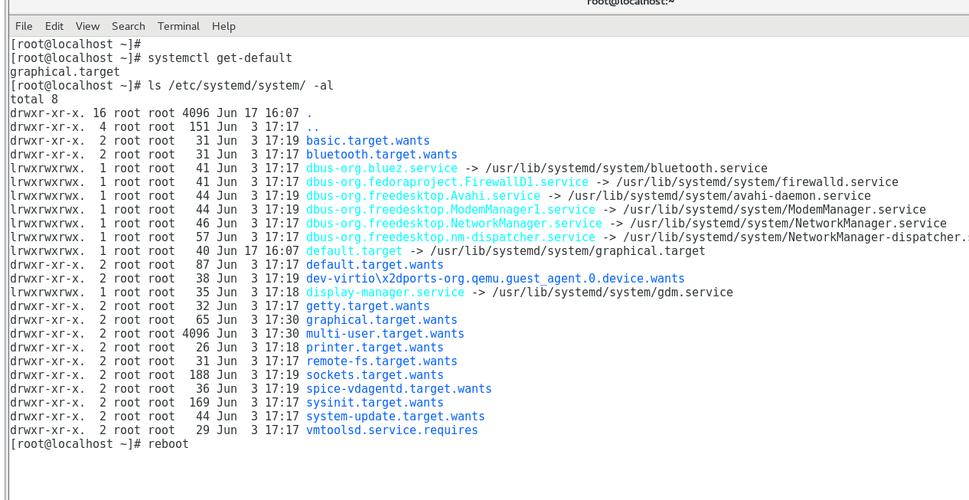Click the '/usr/lib/systemd/system/bluetooth.service' target path
Image resolution: width=969 pixels, height=500 pixels.
(x=627, y=168)
